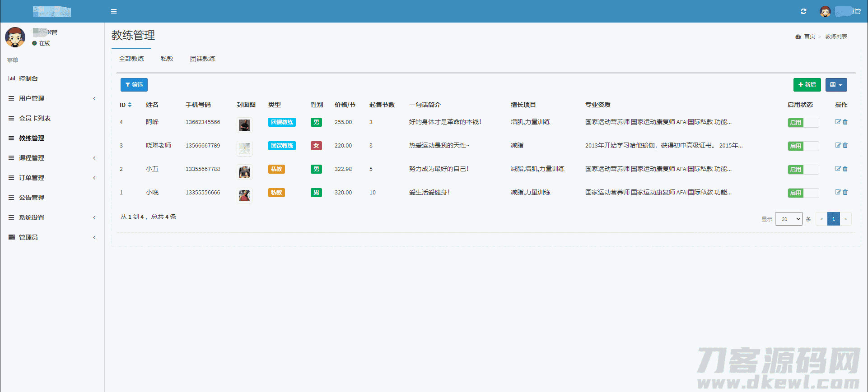Click the refresh icon in top bar
The width and height of the screenshot is (868, 392).
(803, 11)
